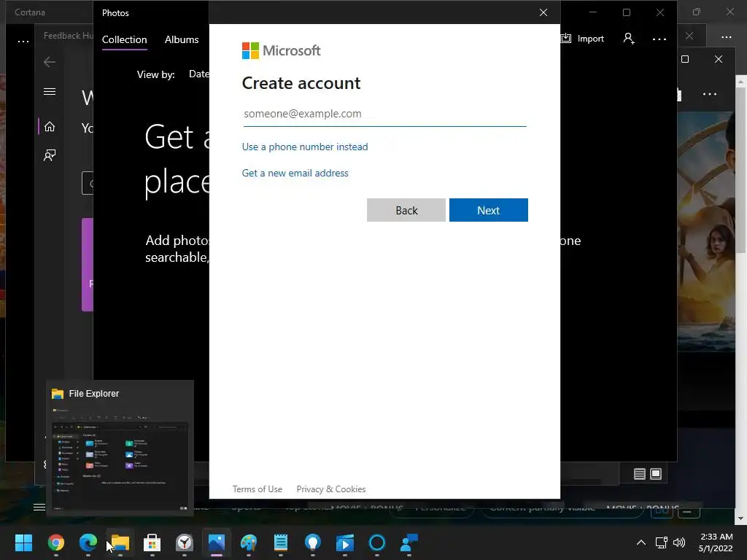The height and width of the screenshot is (560, 747).
Task: Open the Feedback Hub feedback icon in sidebar
Action: (50, 155)
